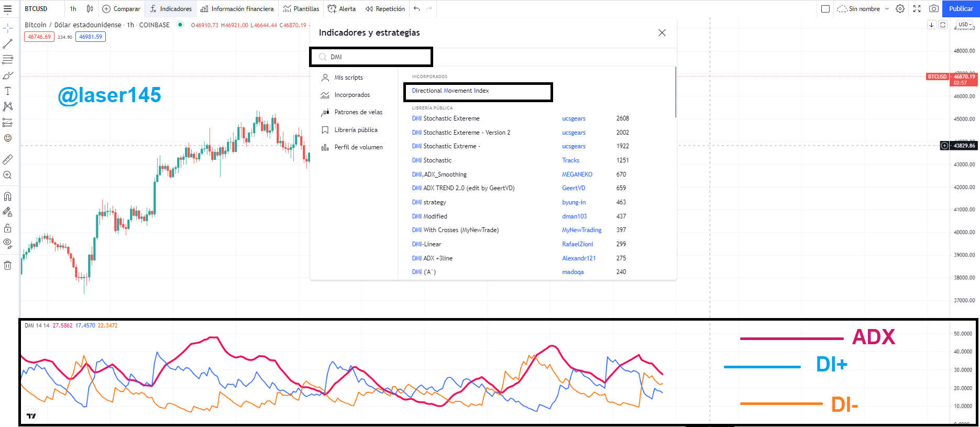Open chart settings gear
The height and width of the screenshot is (427, 980).
tap(900, 9)
